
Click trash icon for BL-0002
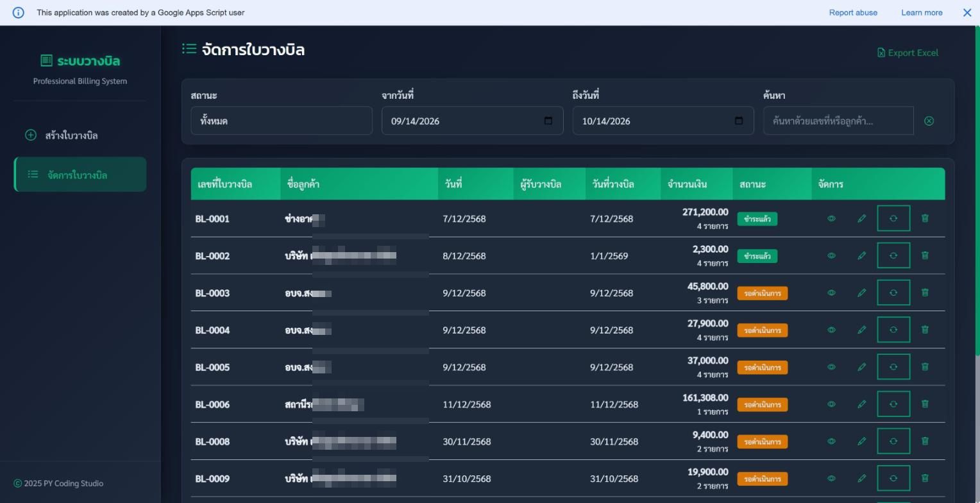click(925, 255)
